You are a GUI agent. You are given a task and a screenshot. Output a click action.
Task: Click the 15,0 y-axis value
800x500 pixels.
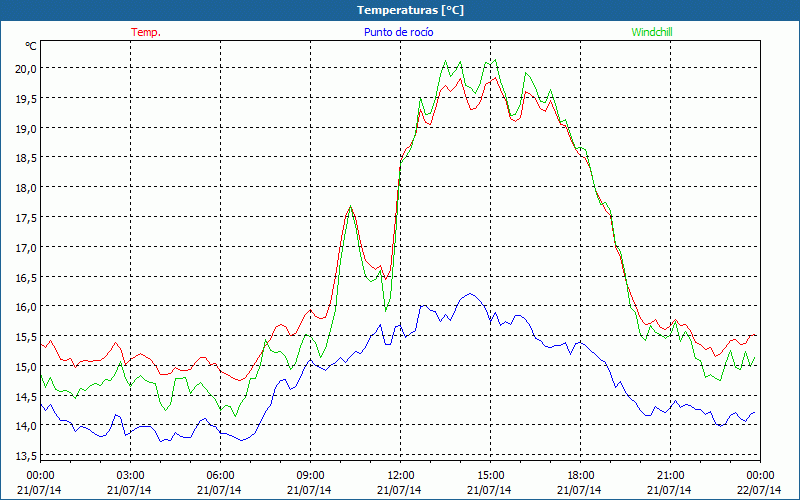[27, 366]
